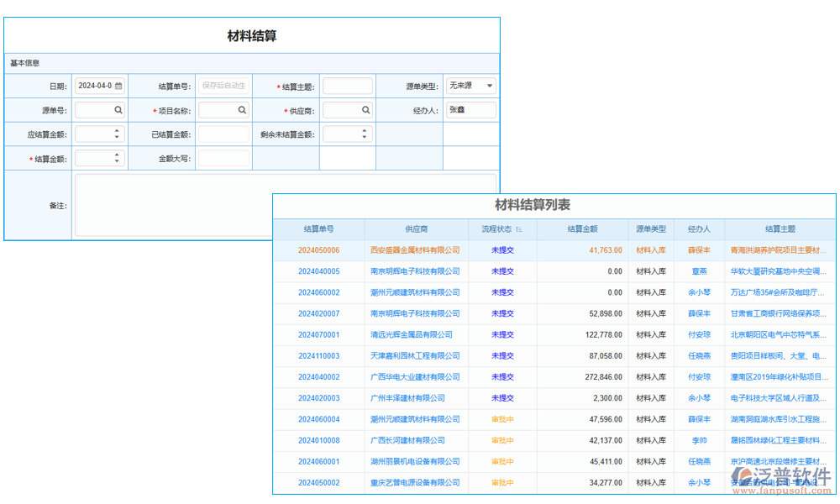The width and height of the screenshot is (840, 504).
Task: Open the 供应商 search magnifier icon
Action: click(x=365, y=110)
